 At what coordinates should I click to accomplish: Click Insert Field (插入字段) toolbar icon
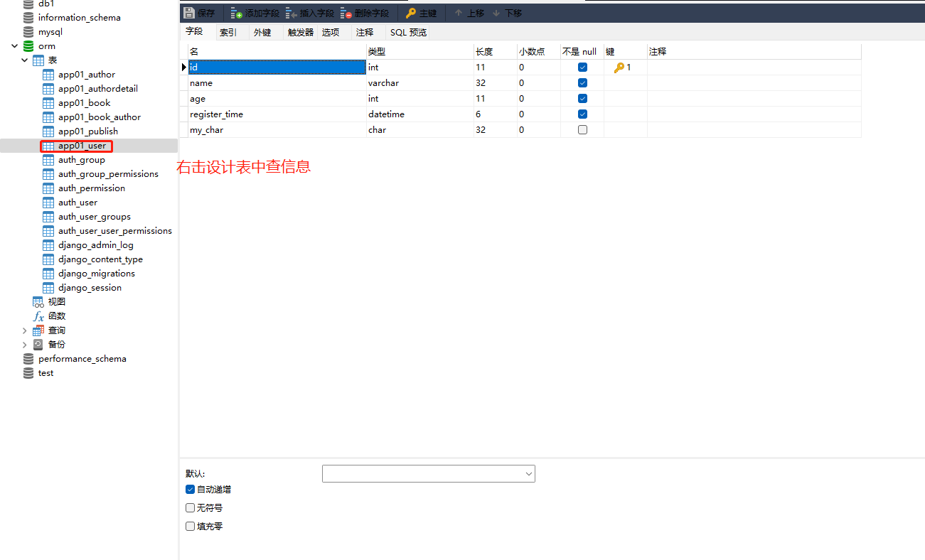[292, 13]
